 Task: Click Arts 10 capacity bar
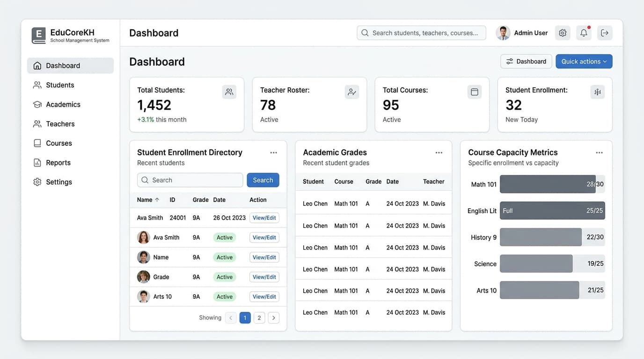pyautogui.click(x=552, y=290)
